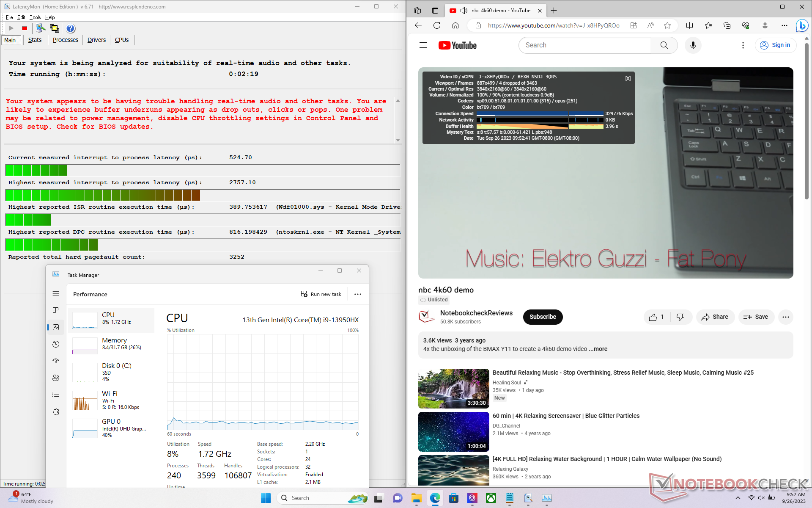The width and height of the screenshot is (812, 508).
Task: Switch to the Drivers tab
Action: click(96, 40)
